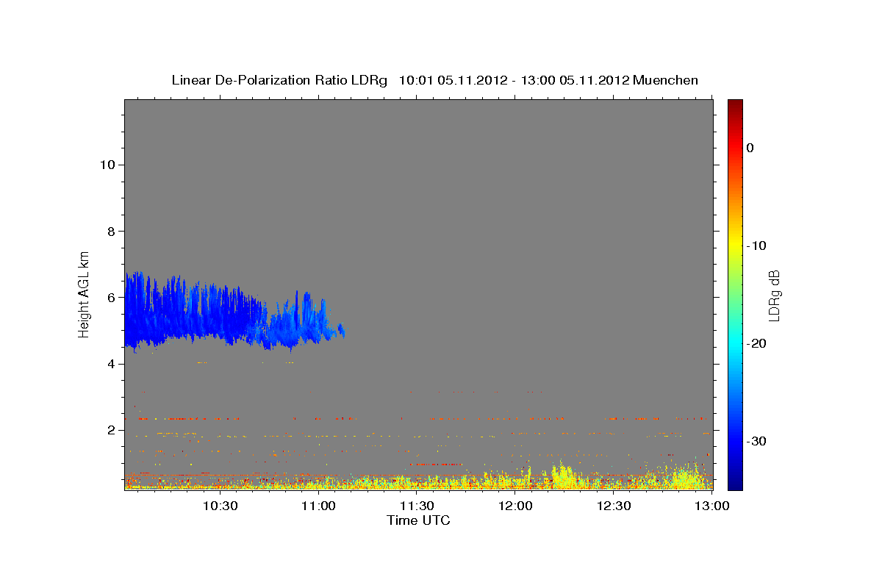Click the plot title "Linear De-Polarization Ratio LDRg"
Image resolution: width=882 pixels, height=588 pixels.
279,80
